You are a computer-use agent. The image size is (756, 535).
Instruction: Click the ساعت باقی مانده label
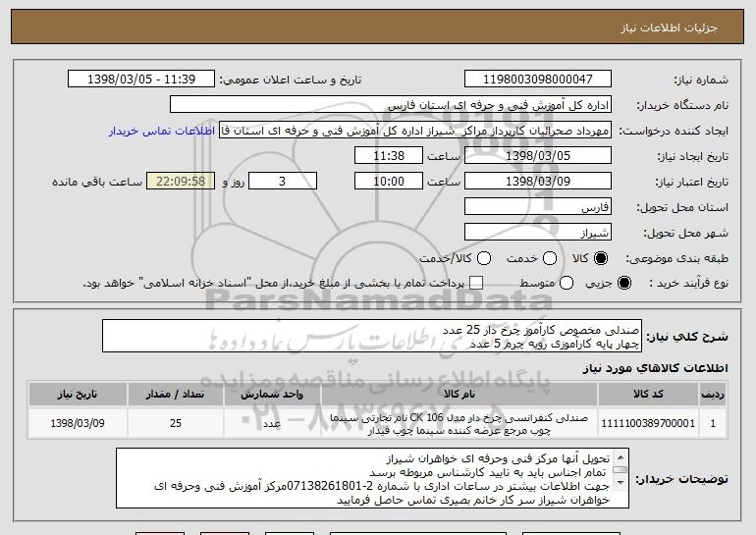97,182
